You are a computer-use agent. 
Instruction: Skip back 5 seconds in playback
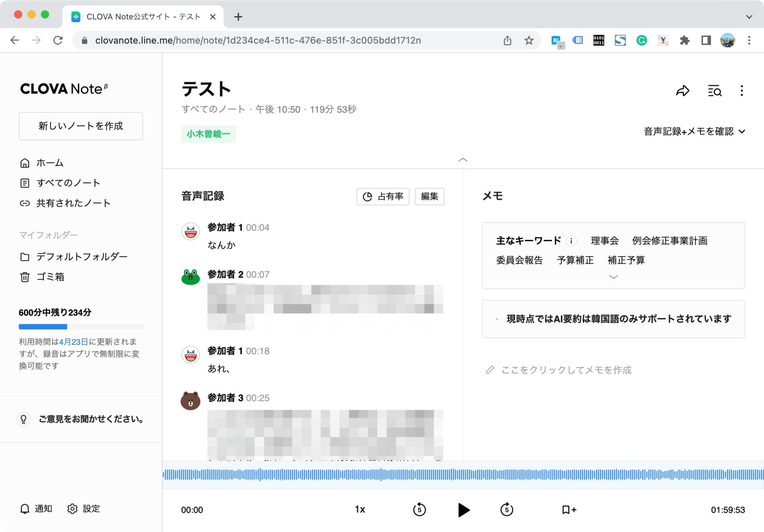[420, 510]
